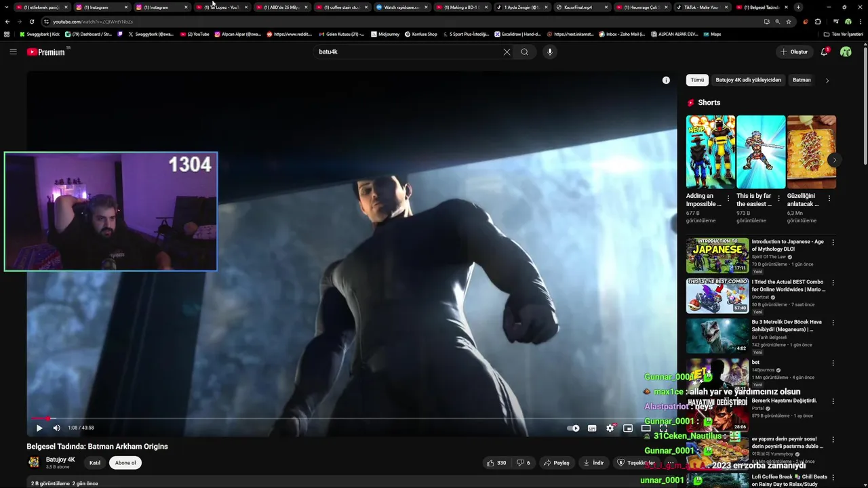The image size is (868, 488).
Task: Open 'I Tried the Actual BEST Combo' video
Action: [717, 295]
